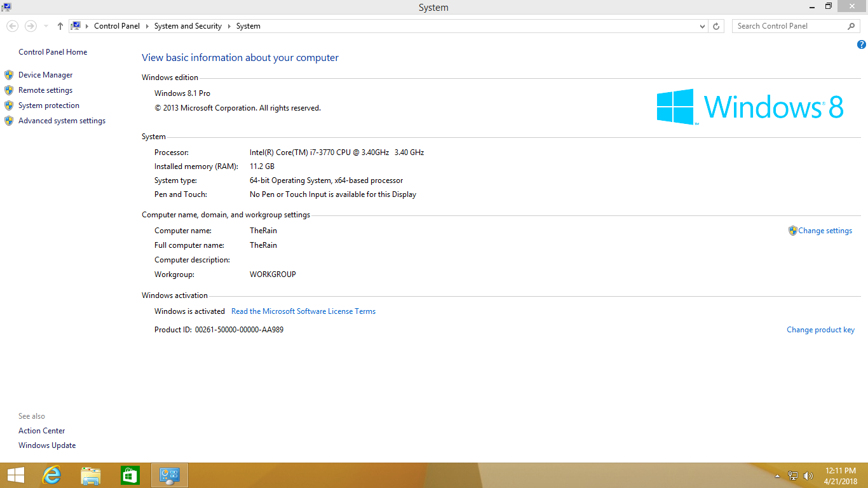Open Advanced system settings
This screenshot has width=868, height=488.
(62, 121)
